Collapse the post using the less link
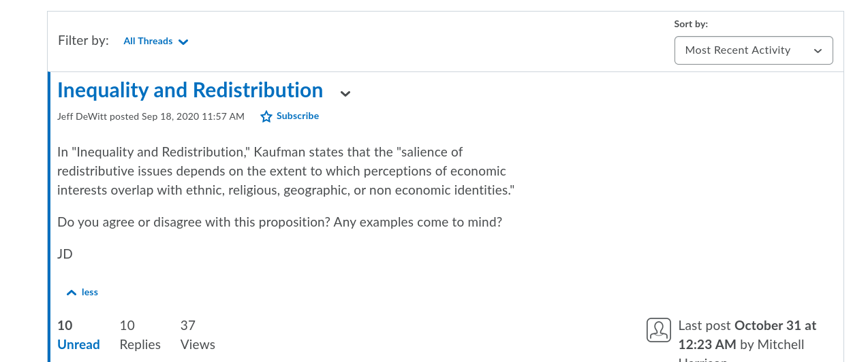Screen dimensions: 868x362 click(x=90, y=292)
